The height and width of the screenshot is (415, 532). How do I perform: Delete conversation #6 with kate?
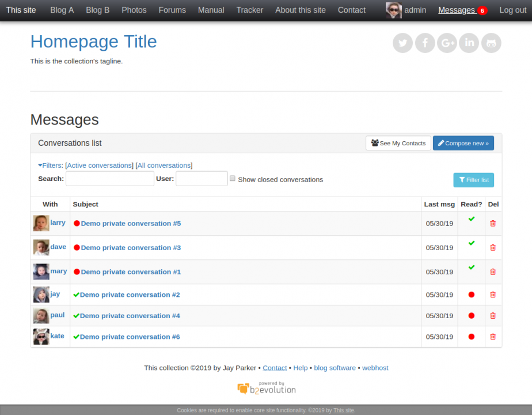(x=493, y=337)
